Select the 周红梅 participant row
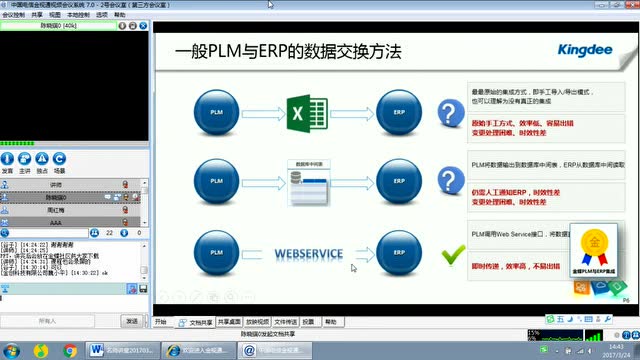Viewport: 640px width, 360px height. coord(70,210)
